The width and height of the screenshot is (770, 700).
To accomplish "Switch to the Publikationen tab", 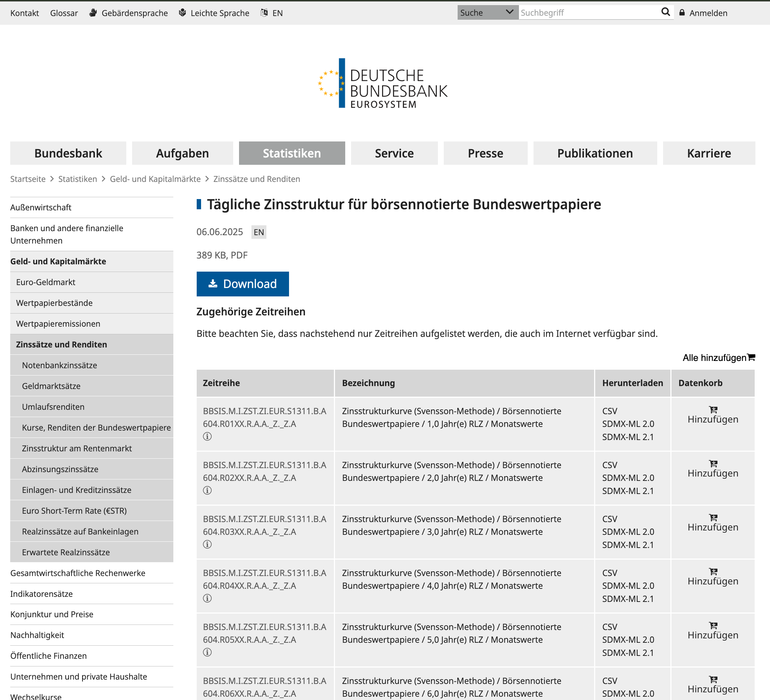I will pos(595,153).
